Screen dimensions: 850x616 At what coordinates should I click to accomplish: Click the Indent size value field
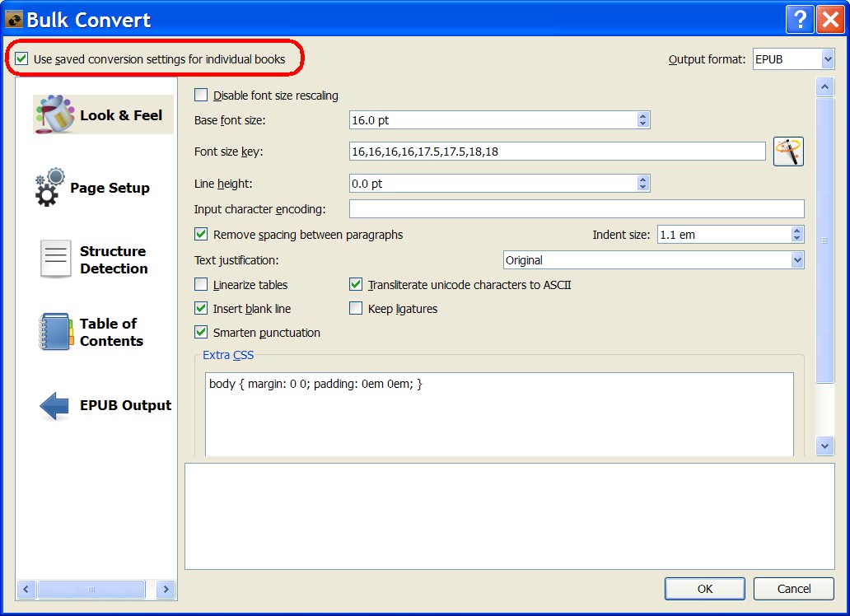[x=724, y=234]
